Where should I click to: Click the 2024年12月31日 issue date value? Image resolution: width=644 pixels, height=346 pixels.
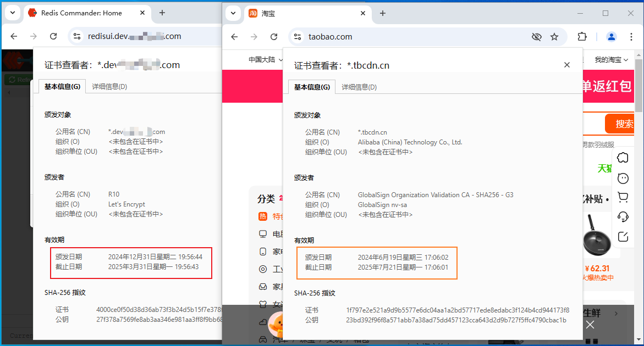(155, 257)
